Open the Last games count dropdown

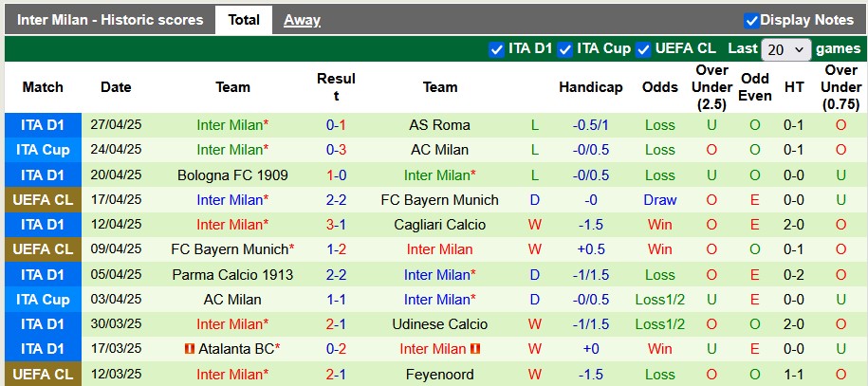click(786, 49)
